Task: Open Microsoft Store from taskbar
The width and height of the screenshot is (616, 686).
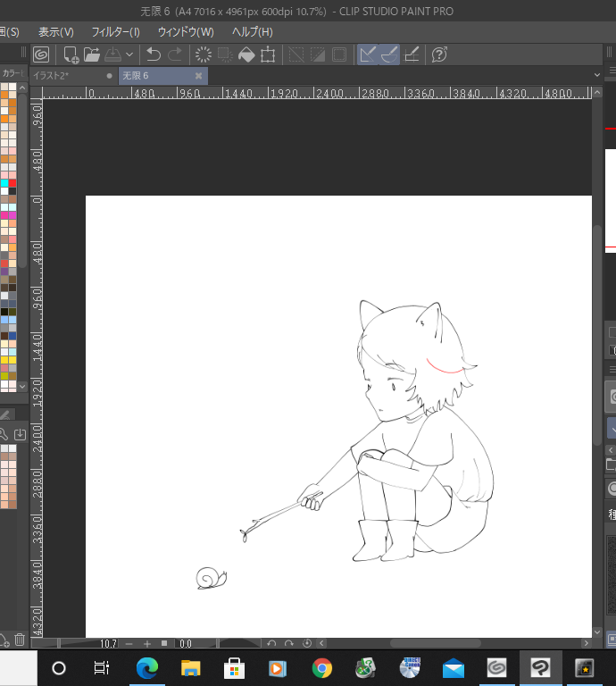Action: coord(234,668)
